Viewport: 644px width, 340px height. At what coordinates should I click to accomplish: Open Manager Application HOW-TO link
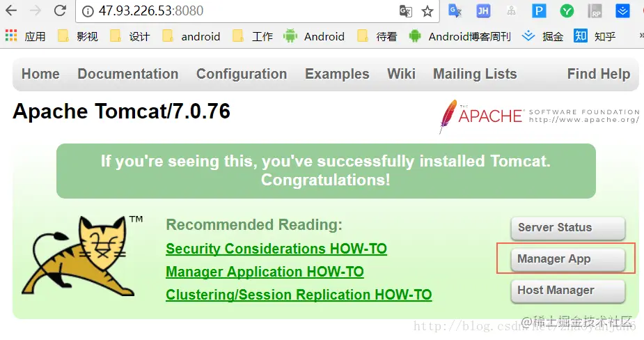(265, 272)
